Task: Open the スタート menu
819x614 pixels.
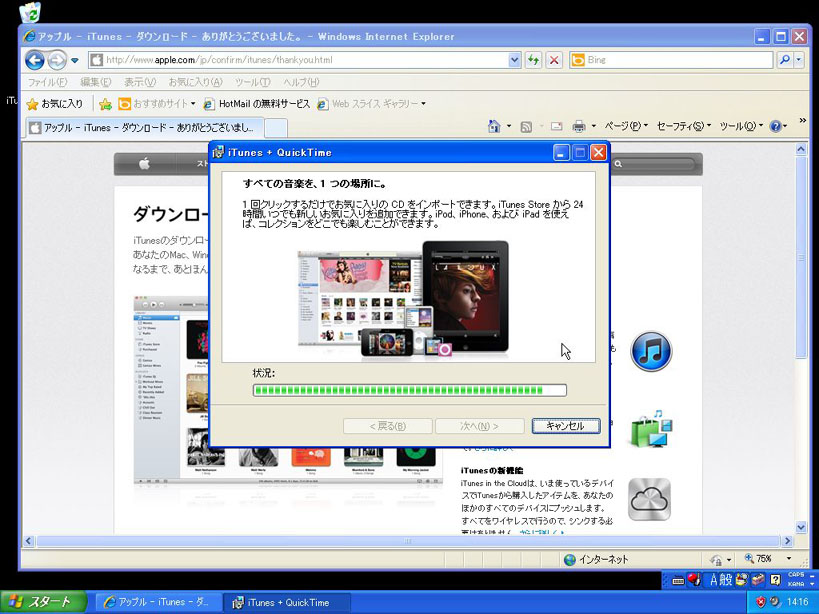Action: pyautogui.click(x=43, y=602)
